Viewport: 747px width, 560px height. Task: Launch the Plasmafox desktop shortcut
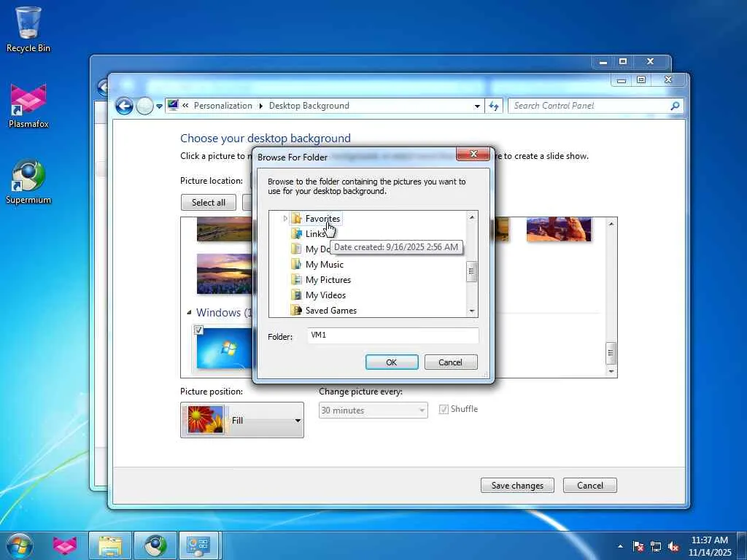point(28,106)
